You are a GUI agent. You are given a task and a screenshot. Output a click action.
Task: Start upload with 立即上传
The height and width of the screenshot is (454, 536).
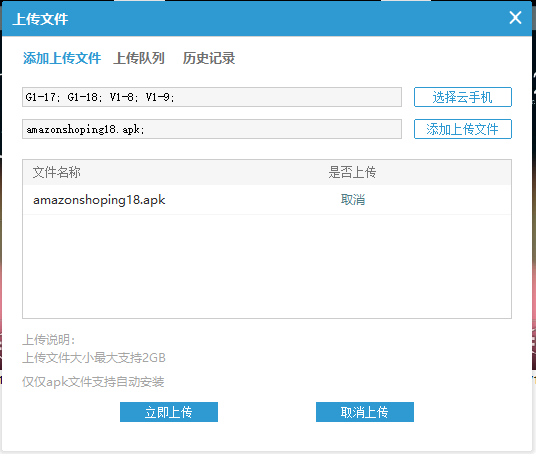169,412
